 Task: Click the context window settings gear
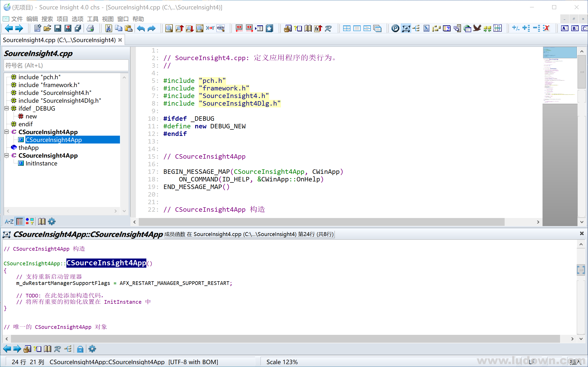[x=92, y=349]
